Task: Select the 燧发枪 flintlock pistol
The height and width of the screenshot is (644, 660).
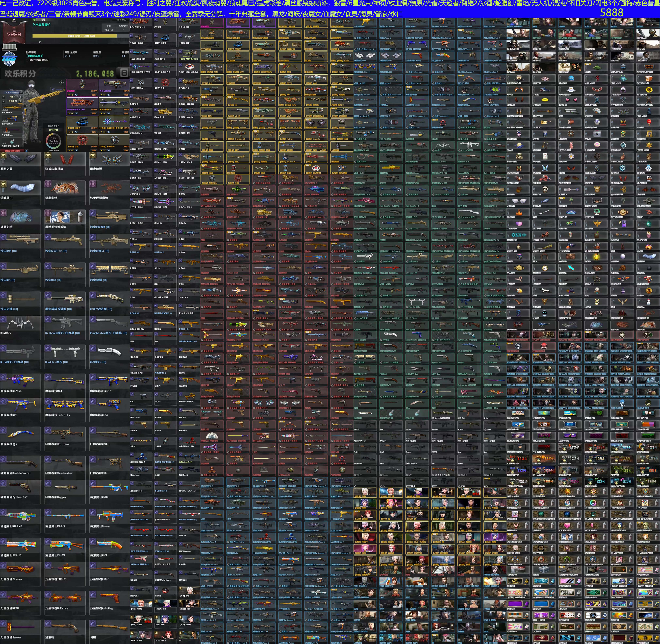Action: click(x=65, y=632)
